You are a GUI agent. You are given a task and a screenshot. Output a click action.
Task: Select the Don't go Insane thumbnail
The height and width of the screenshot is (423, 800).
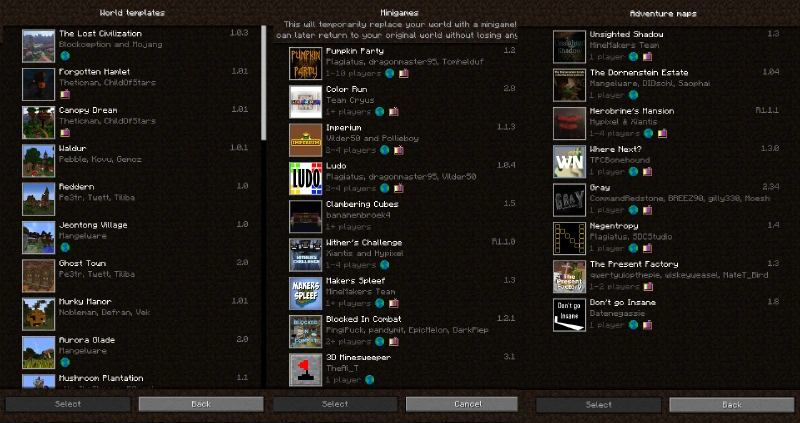click(x=569, y=314)
